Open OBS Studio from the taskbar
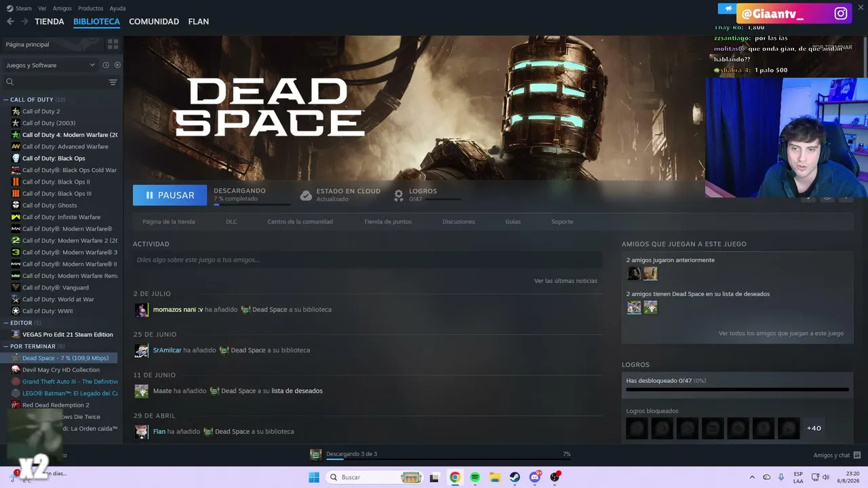Image resolution: width=868 pixels, height=488 pixels. pyautogui.click(x=555, y=476)
